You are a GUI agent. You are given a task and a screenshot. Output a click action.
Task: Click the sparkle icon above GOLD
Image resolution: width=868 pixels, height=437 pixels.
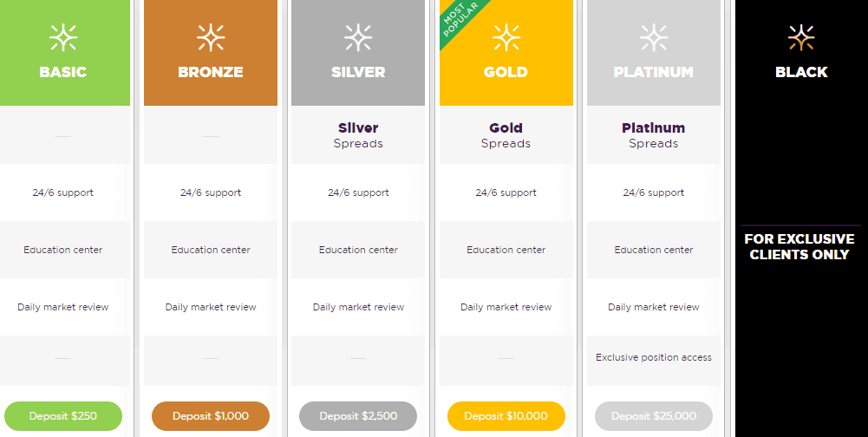[506, 37]
